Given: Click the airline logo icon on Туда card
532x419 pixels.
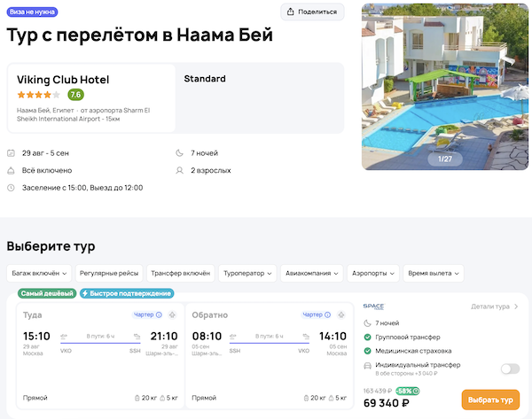Looking at the screenshot, I should (172, 314).
